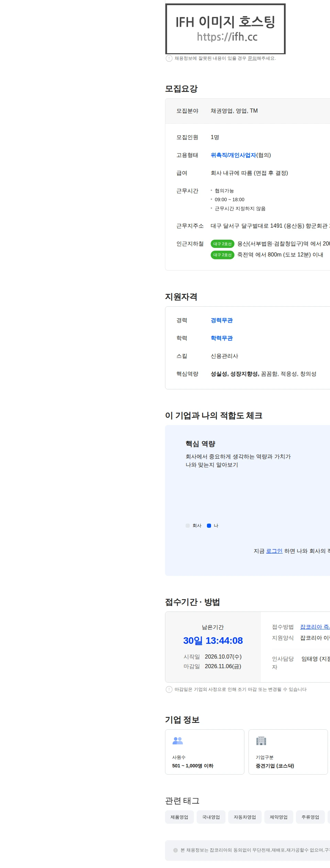Screen dimensions: 330x868
Task: Select the 자동차영업 tag
Action: 245,817
